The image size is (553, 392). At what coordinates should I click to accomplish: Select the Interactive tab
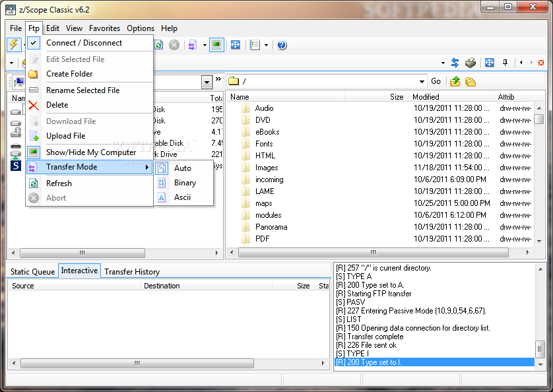tap(79, 271)
